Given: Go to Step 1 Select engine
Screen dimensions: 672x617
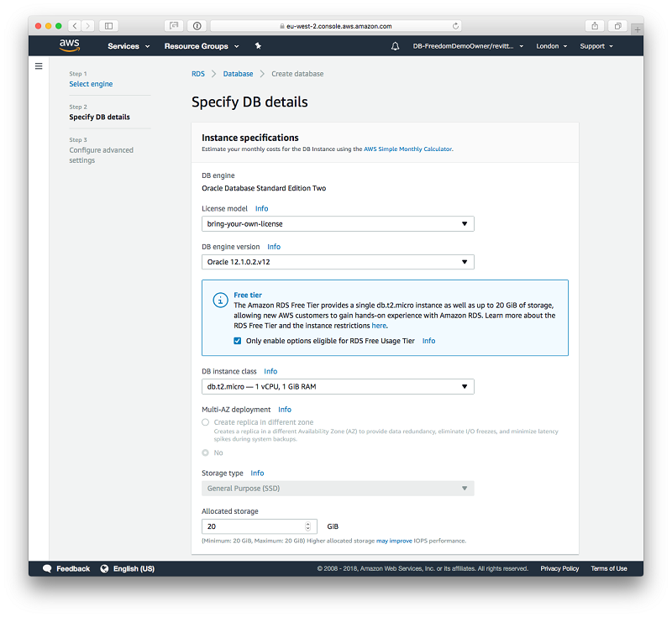Looking at the screenshot, I should tap(91, 84).
